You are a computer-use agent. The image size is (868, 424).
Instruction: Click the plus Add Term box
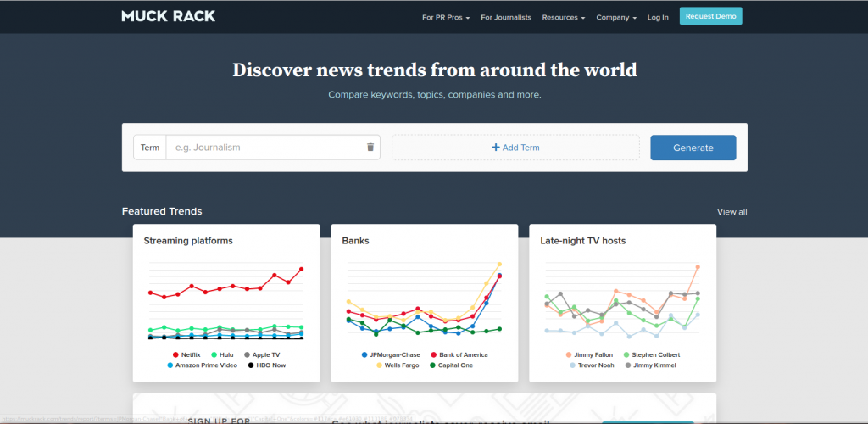(x=515, y=148)
